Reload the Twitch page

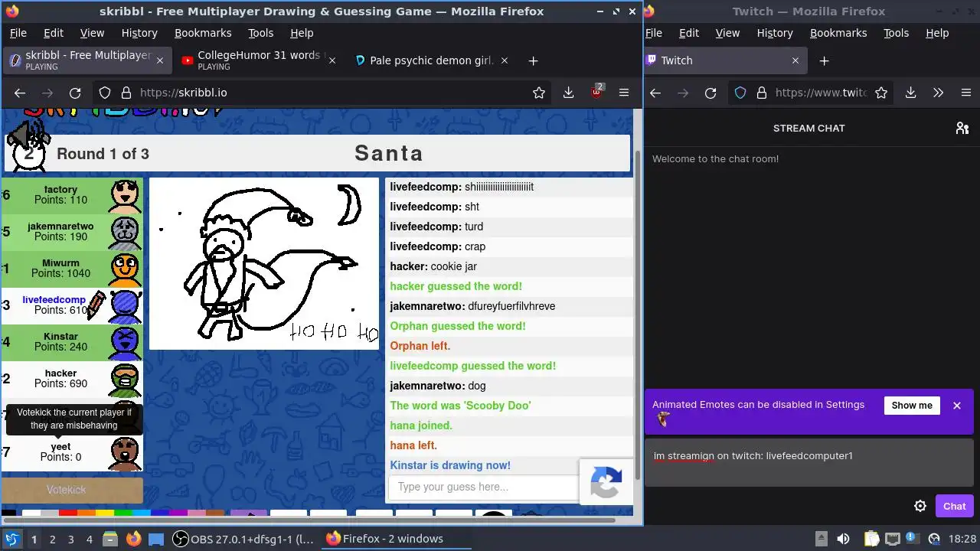coord(710,93)
